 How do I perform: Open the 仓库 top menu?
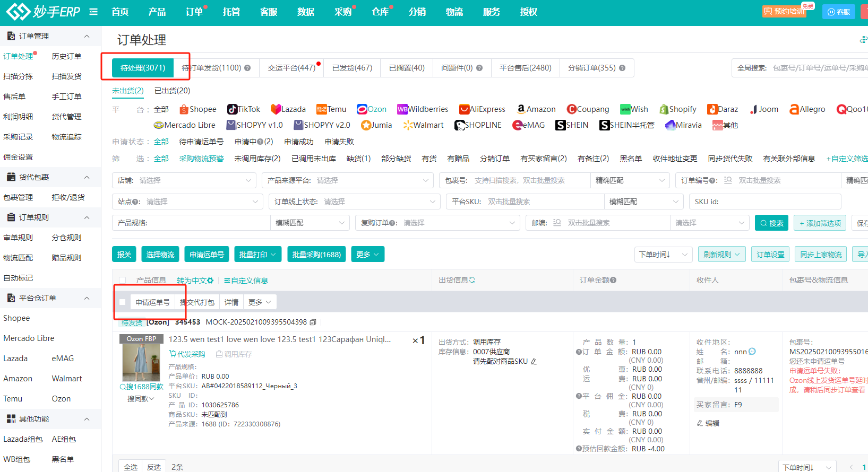tap(380, 12)
